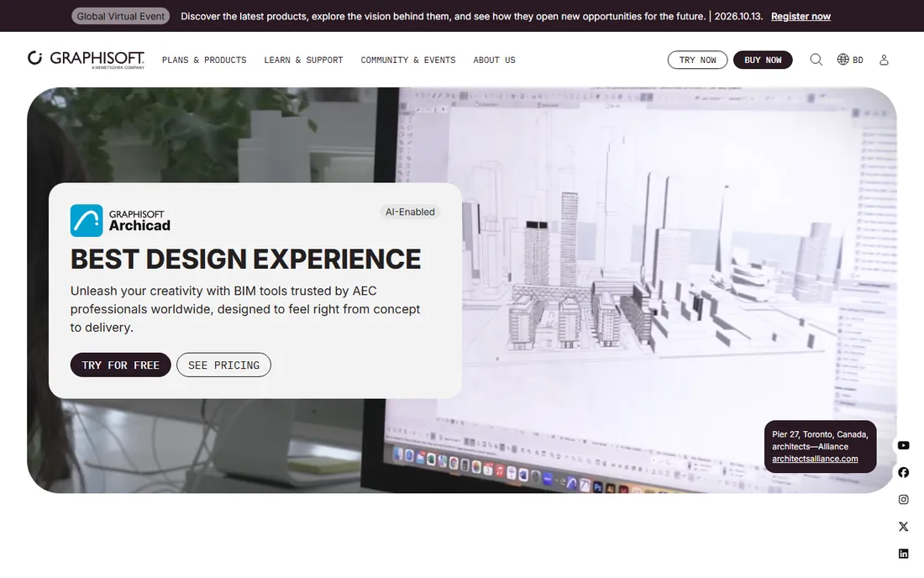Click the Pier 27, Toronto, Canada caption
Viewport: 924px width, 578px height.
[x=820, y=434]
